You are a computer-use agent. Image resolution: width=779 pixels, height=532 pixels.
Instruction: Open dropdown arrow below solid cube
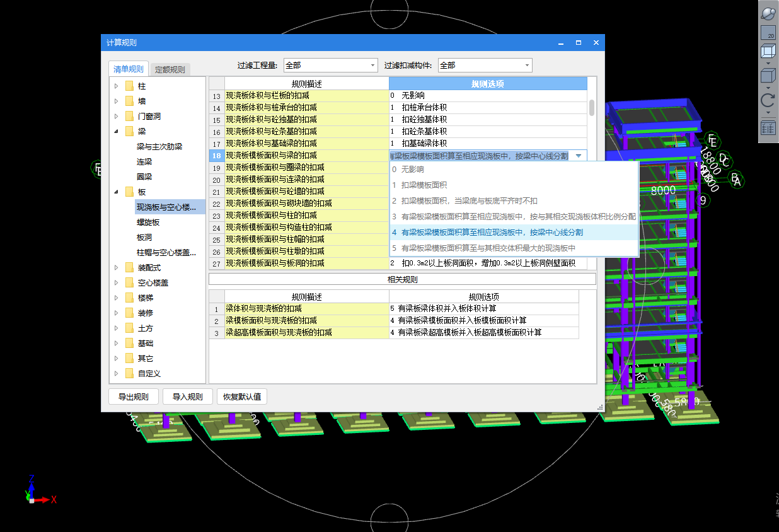click(x=768, y=88)
